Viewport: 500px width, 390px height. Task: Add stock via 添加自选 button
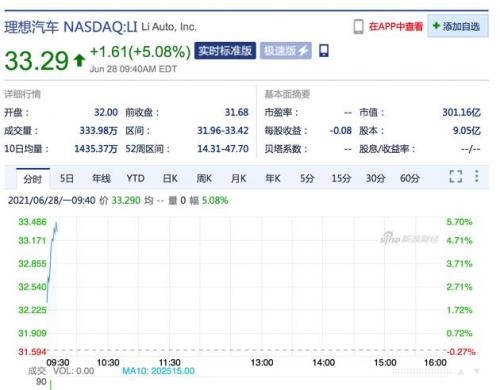(x=458, y=26)
